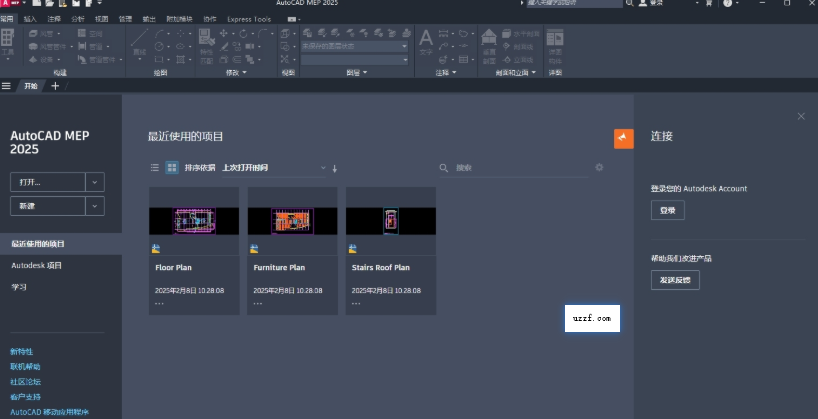The image size is (818, 419).
Task: Select the Fillet tool in 修改 panel
Action: tap(262, 33)
